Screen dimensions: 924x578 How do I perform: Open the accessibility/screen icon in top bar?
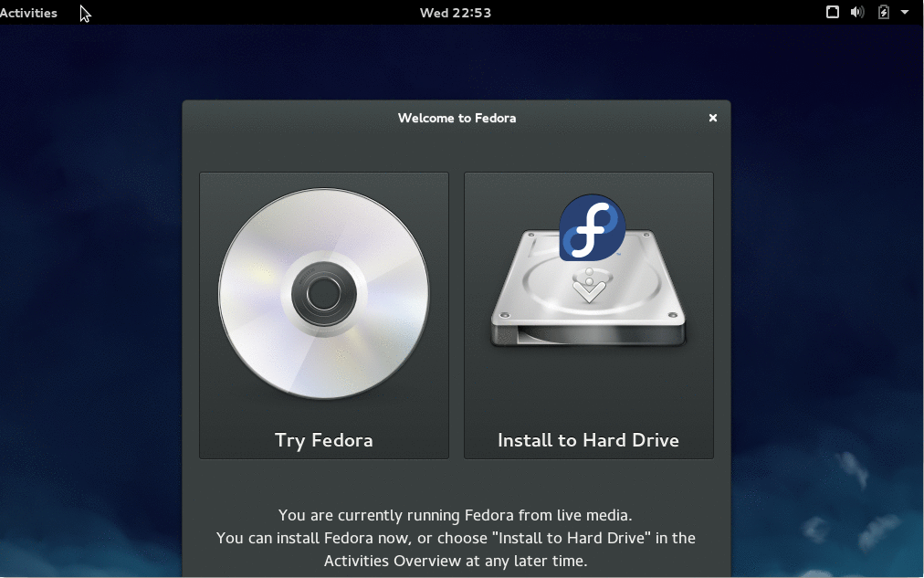coord(832,12)
